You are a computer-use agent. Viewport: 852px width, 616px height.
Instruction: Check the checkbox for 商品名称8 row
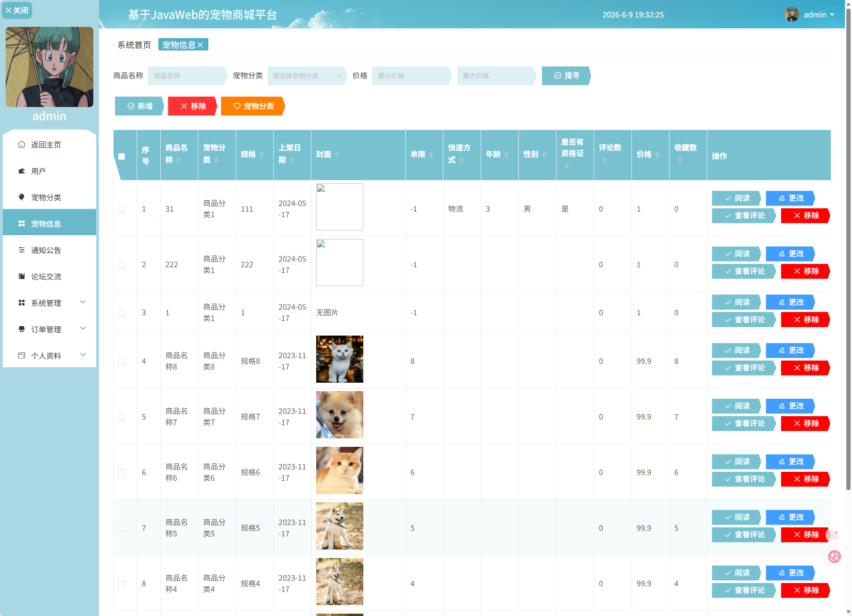point(122,361)
